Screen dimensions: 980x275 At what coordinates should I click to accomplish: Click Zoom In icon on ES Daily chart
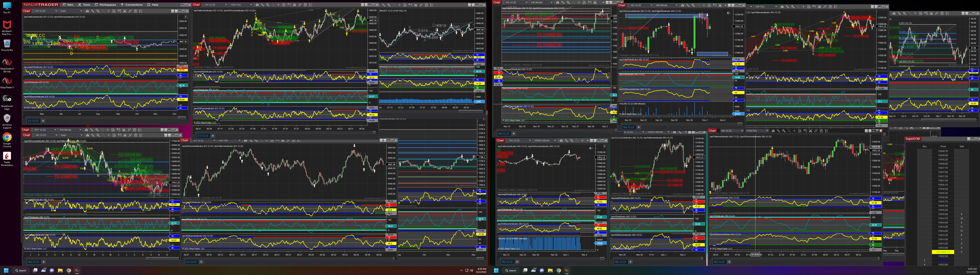[98, 11]
